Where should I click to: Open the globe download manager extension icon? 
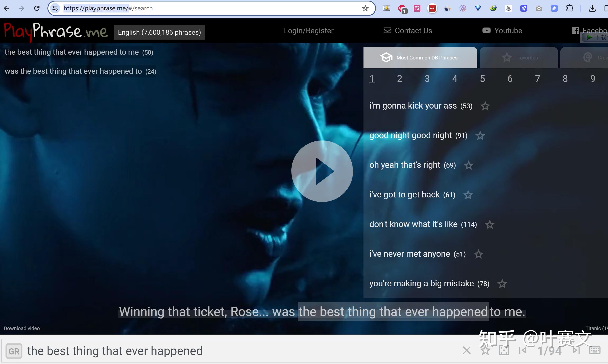pos(493,8)
